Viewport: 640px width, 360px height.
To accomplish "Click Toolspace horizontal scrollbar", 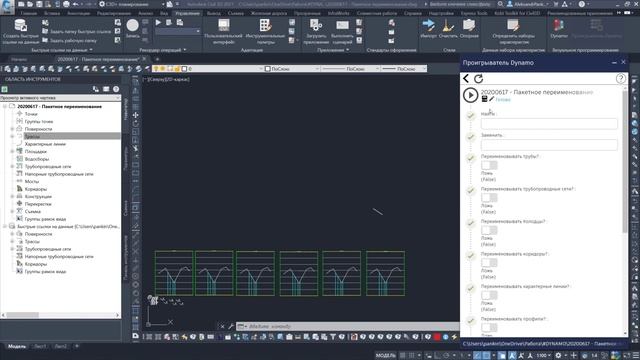I will [60, 315].
